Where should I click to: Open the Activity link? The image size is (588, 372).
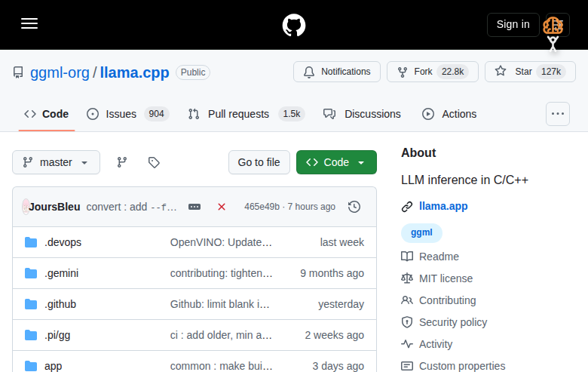436,344
